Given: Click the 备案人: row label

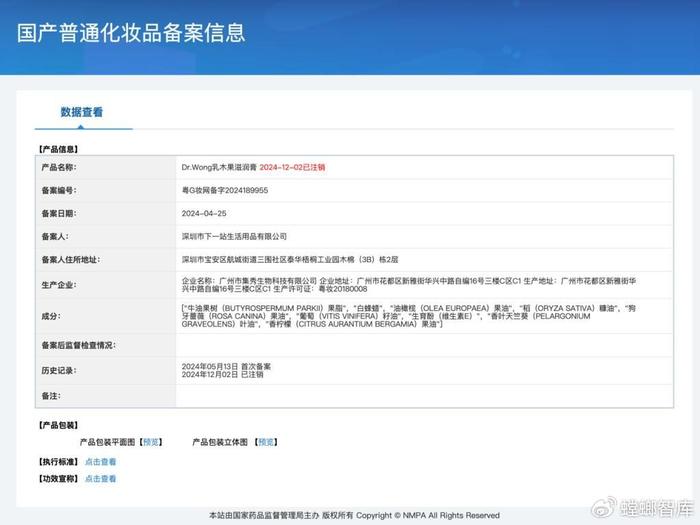Looking at the screenshot, I should 55,237.
